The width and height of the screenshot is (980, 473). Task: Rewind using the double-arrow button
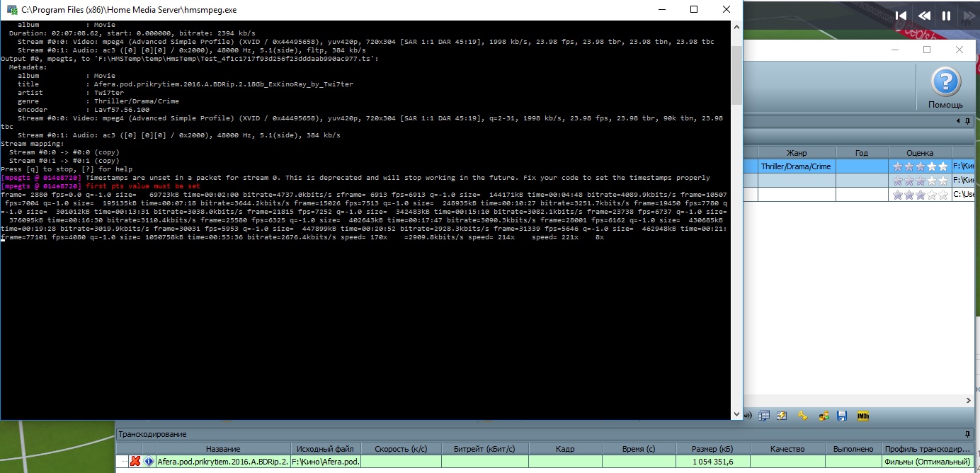[x=924, y=15]
